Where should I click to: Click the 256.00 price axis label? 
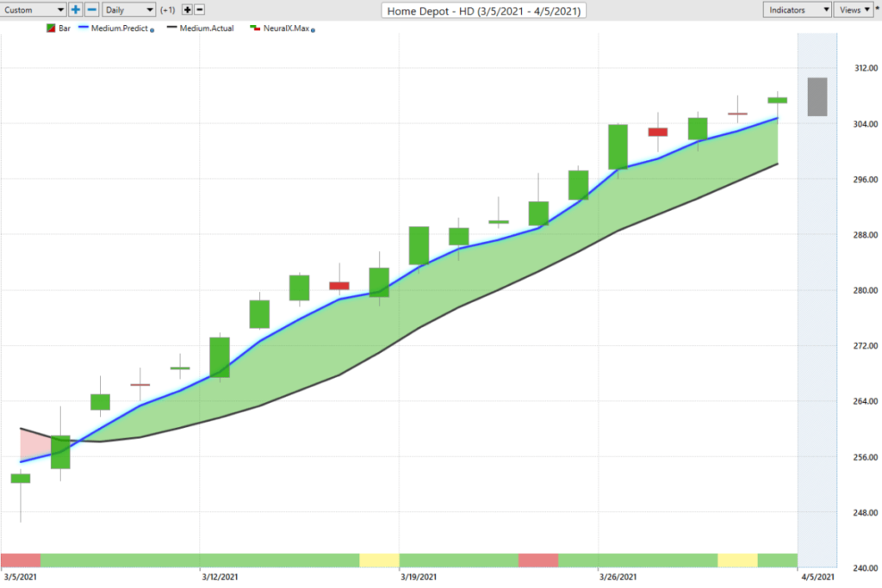866,458
